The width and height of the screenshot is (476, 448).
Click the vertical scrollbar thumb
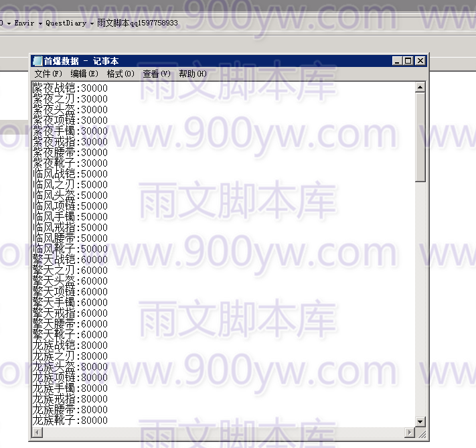click(x=420, y=137)
